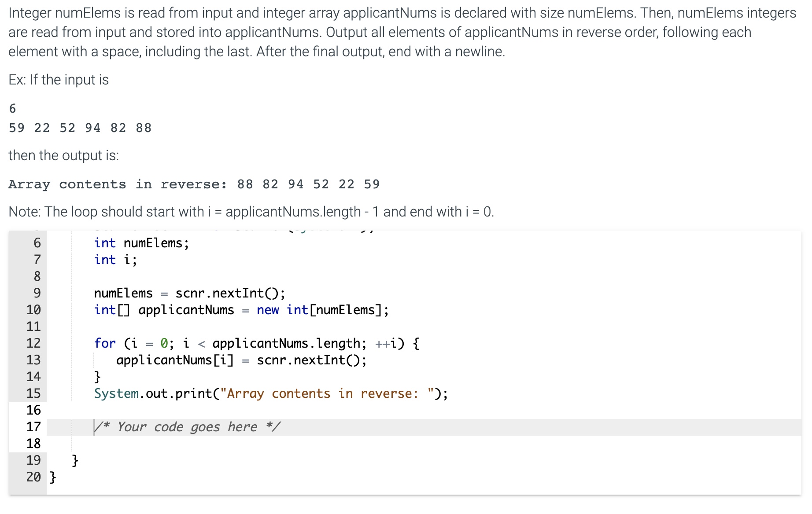This screenshot has height=514, width=812.
Task: Click the example input '59 22 52 94 82 88'
Action: (80, 128)
